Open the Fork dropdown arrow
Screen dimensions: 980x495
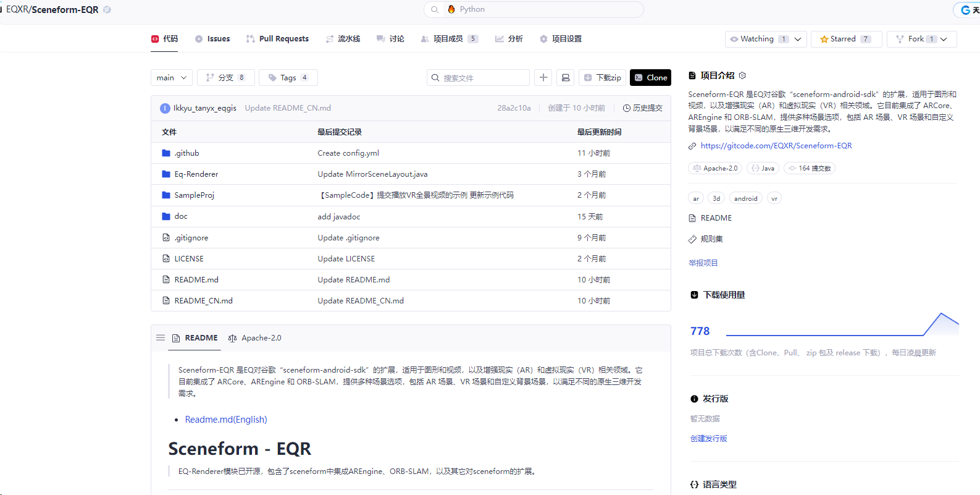coord(944,39)
